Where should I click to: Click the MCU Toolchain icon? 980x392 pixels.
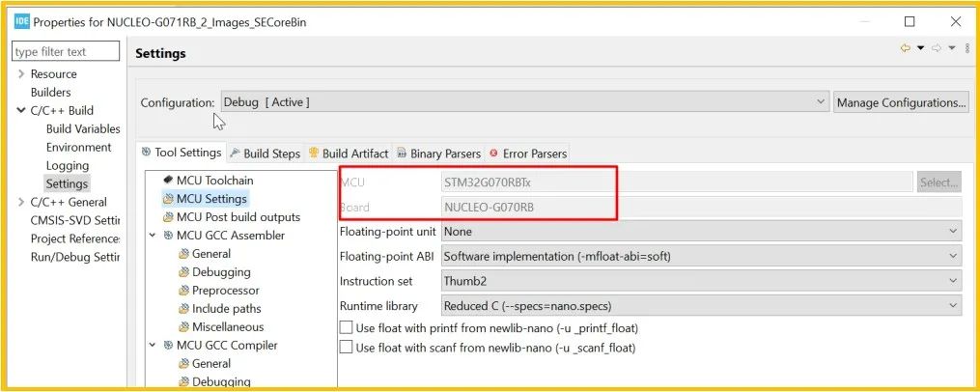(x=167, y=180)
